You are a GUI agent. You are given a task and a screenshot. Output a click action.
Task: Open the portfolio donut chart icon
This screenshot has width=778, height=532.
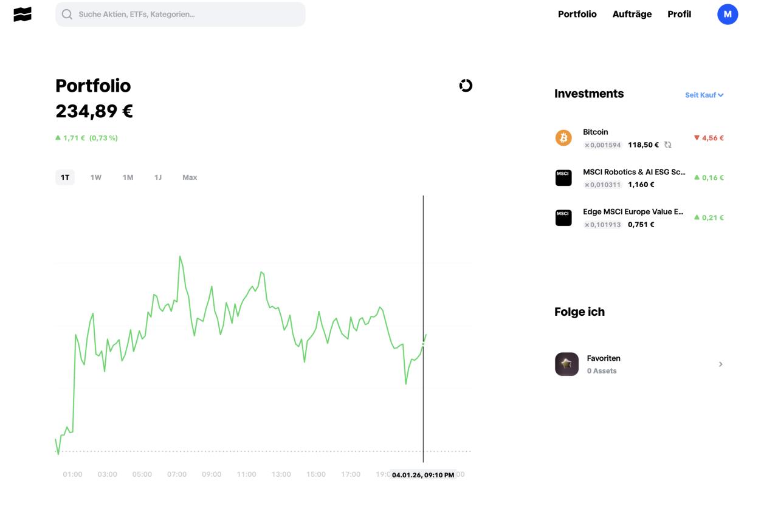[x=466, y=86]
